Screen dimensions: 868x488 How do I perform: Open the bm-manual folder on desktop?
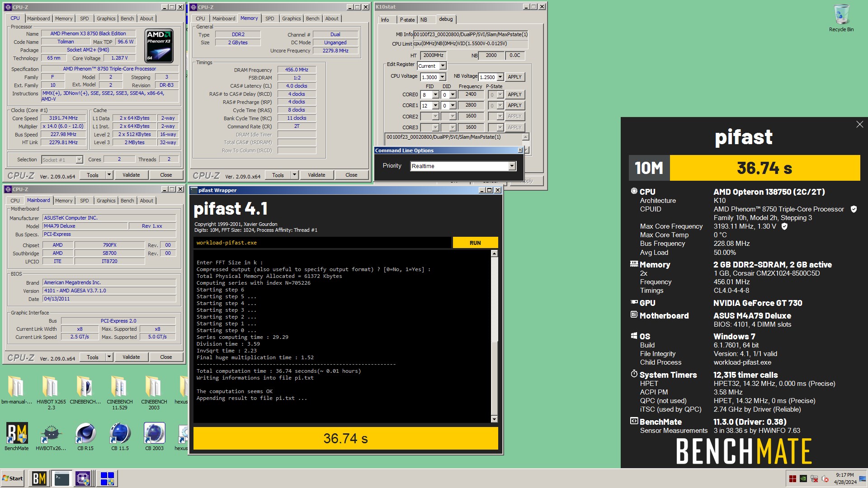pos(17,389)
